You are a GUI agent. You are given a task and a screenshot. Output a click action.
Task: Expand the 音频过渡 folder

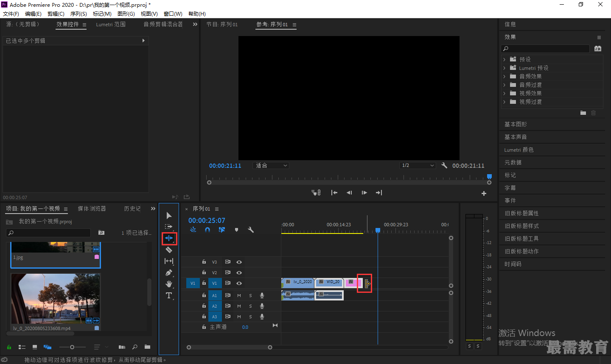(x=504, y=85)
